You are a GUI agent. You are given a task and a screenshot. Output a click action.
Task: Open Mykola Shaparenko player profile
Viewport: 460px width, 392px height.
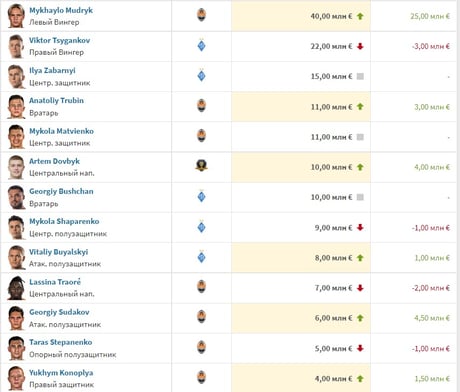pyautogui.click(x=64, y=221)
